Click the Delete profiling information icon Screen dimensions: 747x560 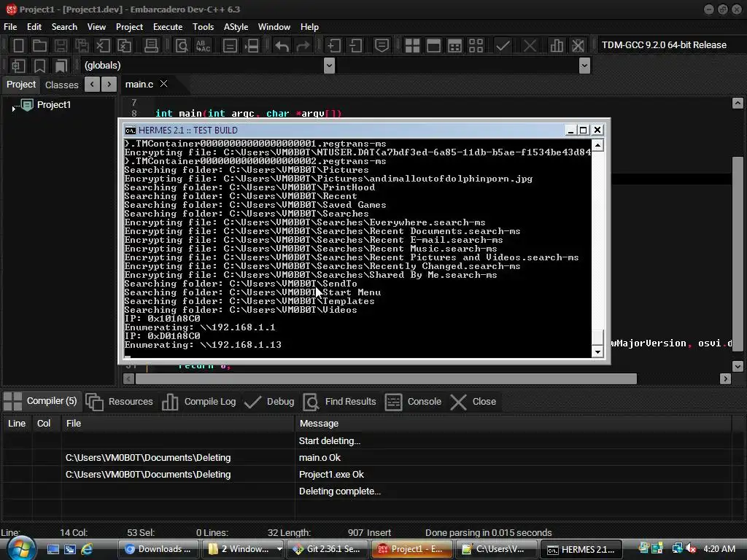click(x=578, y=46)
